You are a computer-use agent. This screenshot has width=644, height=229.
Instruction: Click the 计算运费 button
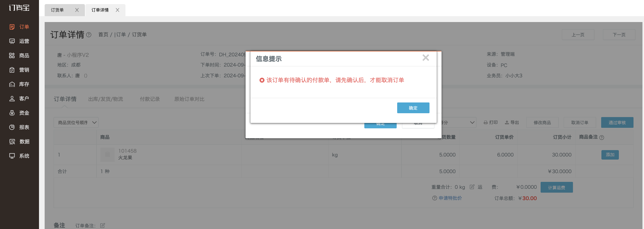coord(557,187)
